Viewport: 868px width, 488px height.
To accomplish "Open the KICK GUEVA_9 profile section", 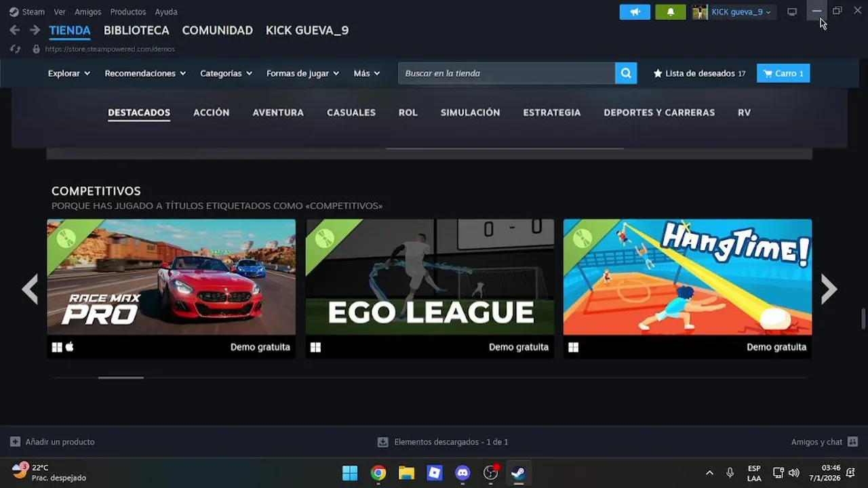I will (x=307, y=30).
